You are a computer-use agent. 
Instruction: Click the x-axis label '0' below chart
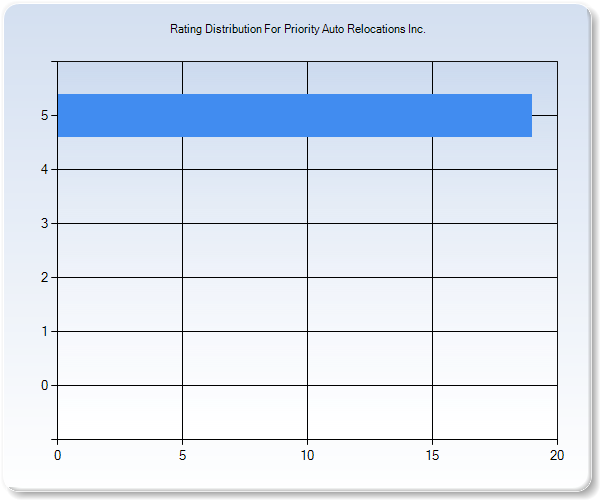(x=57, y=455)
